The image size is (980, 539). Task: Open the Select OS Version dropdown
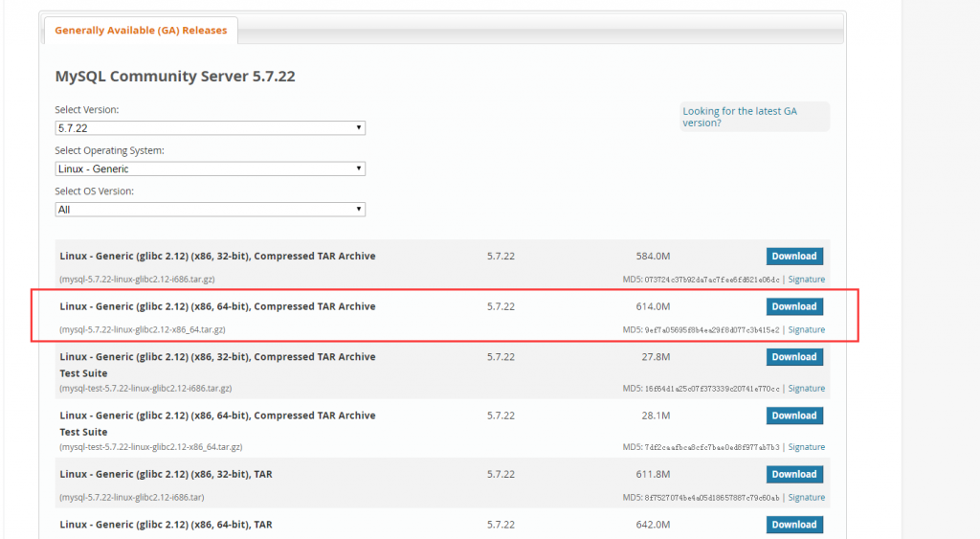(x=210, y=210)
